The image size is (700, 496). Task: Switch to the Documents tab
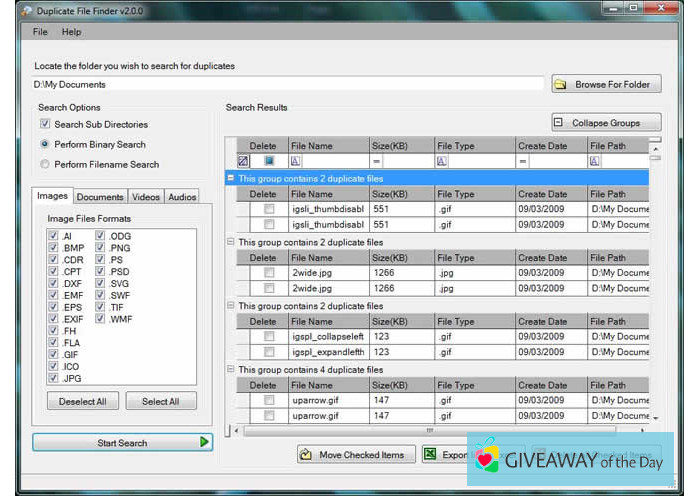click(100, 197)
